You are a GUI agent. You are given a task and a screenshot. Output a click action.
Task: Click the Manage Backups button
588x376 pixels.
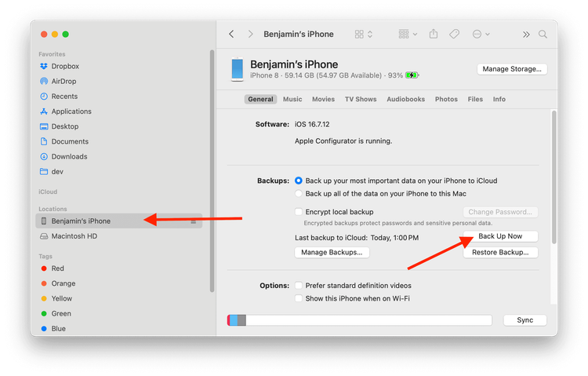(332, 253)
